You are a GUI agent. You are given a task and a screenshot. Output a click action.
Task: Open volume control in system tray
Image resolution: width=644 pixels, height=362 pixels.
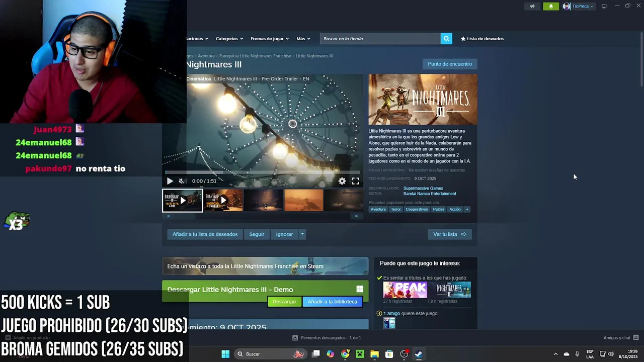pyautogui.click(x=611, y=354)
